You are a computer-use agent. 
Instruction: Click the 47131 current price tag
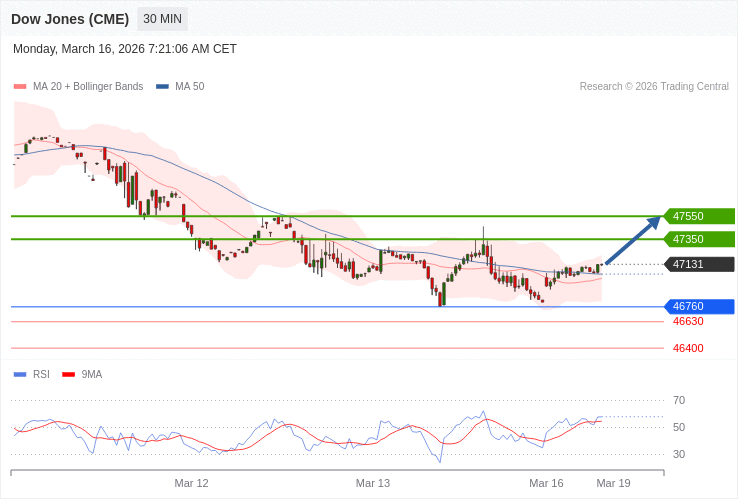(x=699, y=264)
